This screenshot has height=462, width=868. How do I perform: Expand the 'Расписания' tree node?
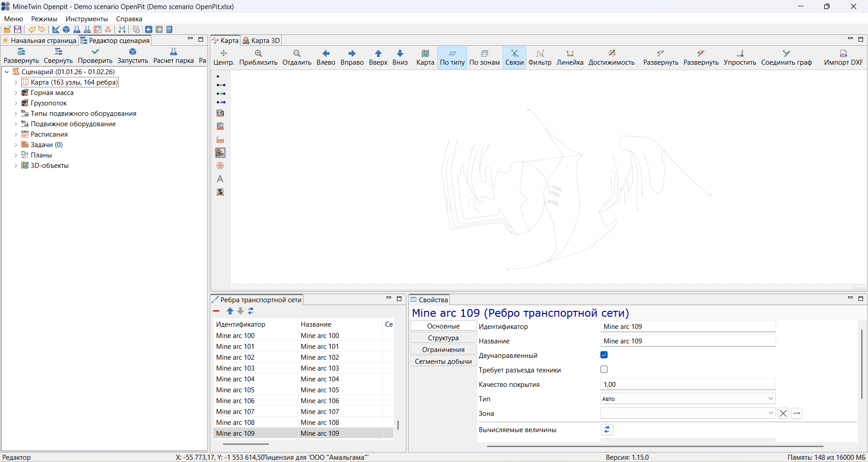point(16,134)
